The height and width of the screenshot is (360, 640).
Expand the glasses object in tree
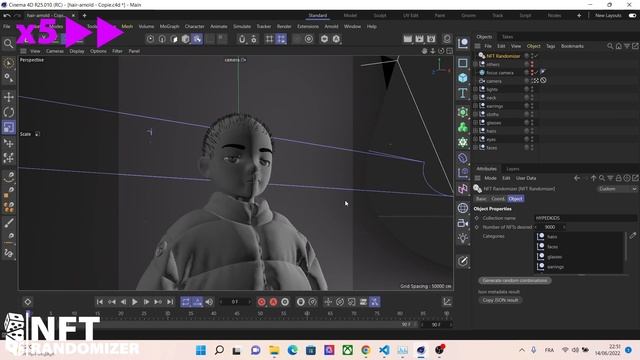pos(476,122)
